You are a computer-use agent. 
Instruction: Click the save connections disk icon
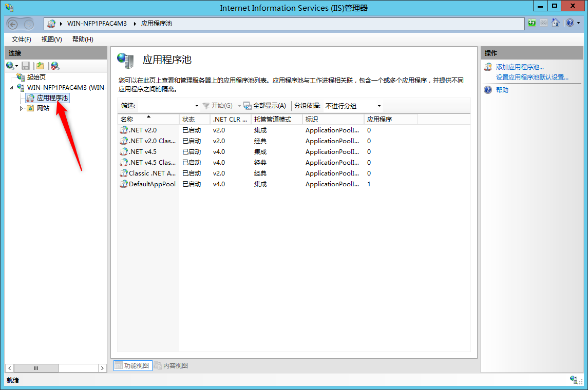26,66
